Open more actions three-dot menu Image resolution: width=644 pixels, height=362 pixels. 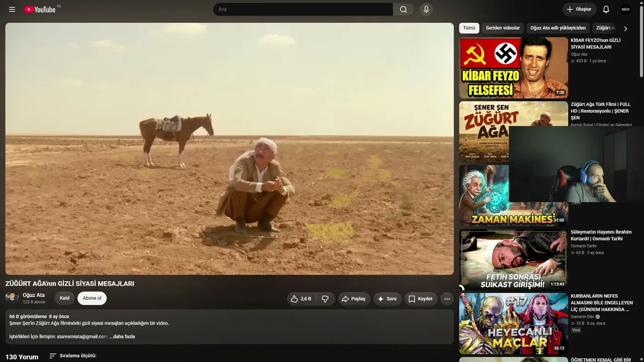(x=447, y=299)
